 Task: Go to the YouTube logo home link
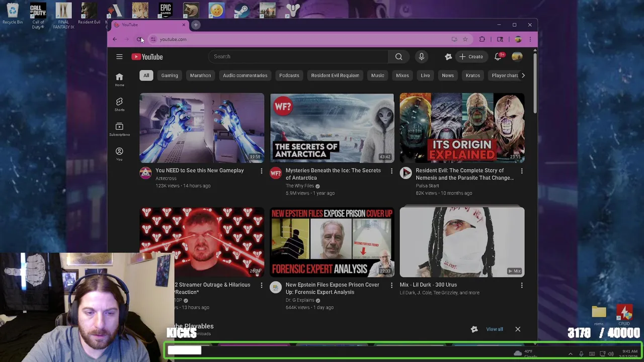tap(147, 57)
